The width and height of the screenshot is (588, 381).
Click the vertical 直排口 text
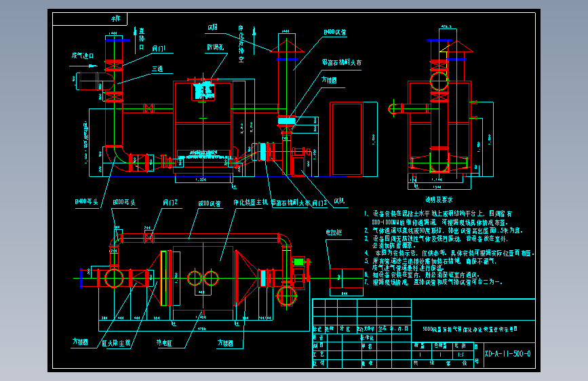[x=141, y=39]
